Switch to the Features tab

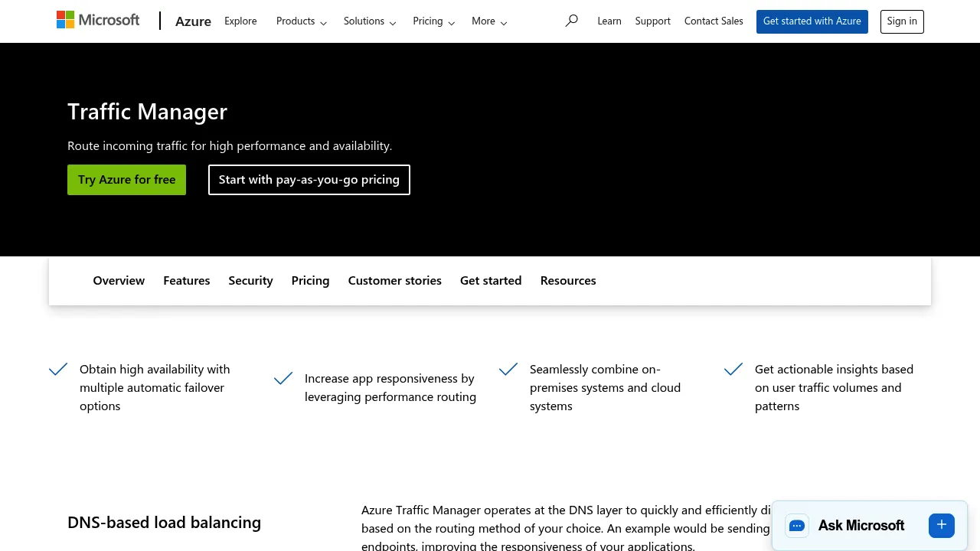186,281
